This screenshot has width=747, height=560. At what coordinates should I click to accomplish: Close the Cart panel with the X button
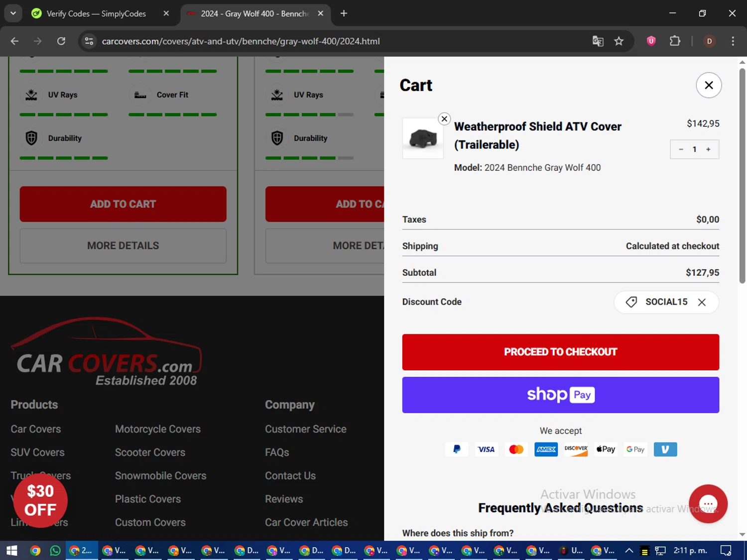click(x=708, y=85)
